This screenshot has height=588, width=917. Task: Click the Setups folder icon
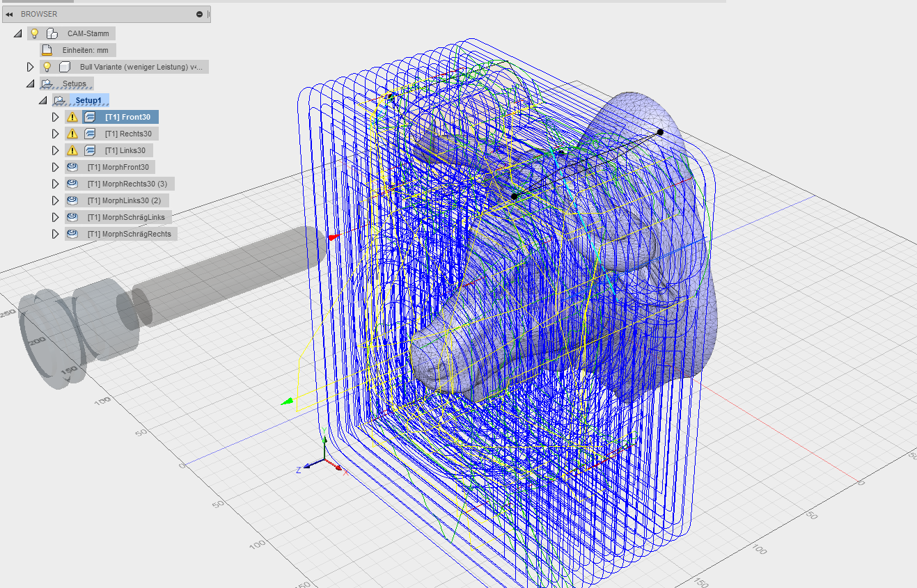pyautogui.click(x=47, y=83)
